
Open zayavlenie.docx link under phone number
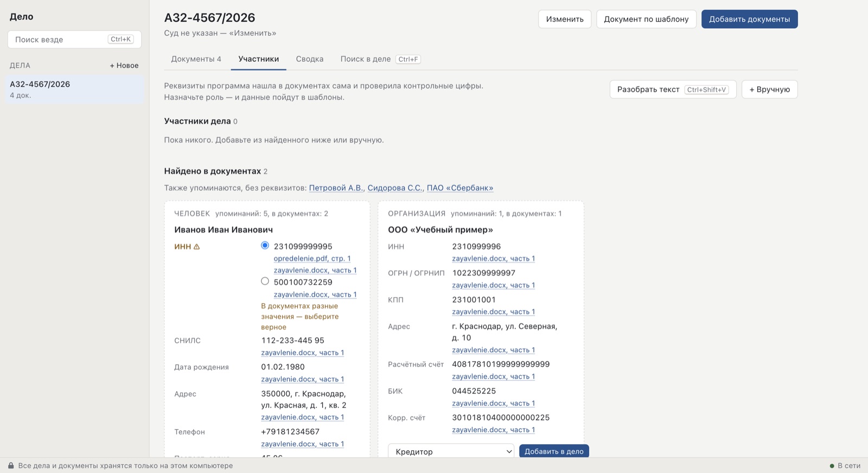[x=303, y=444]
